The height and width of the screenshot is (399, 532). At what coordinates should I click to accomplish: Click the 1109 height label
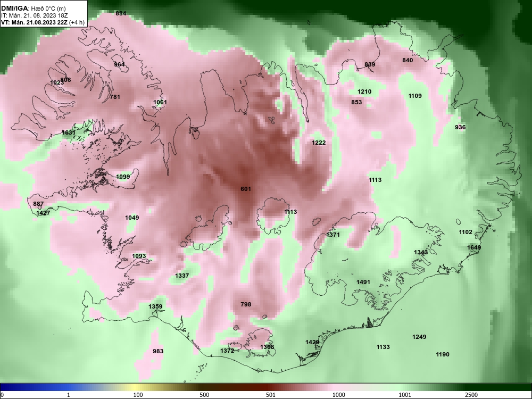click(x=415, y=96)
